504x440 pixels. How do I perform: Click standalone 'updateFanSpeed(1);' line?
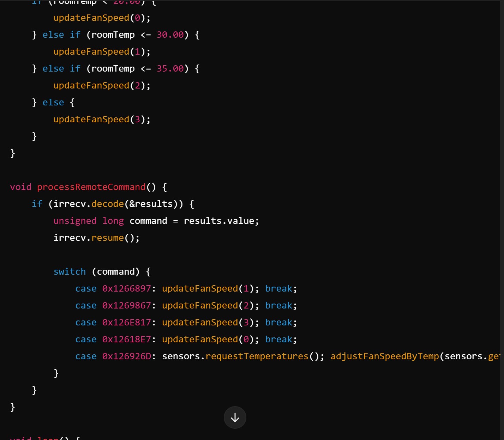[x=102, y=51]
